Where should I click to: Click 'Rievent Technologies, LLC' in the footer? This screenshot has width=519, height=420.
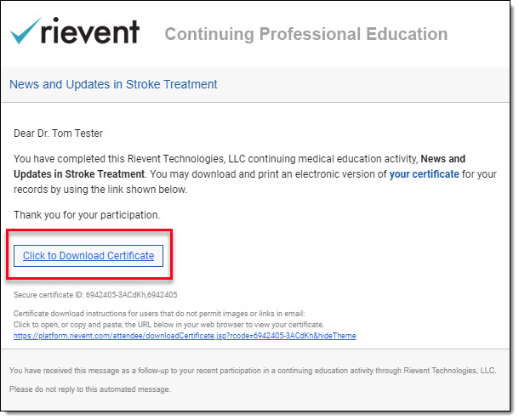click(449, 371)
